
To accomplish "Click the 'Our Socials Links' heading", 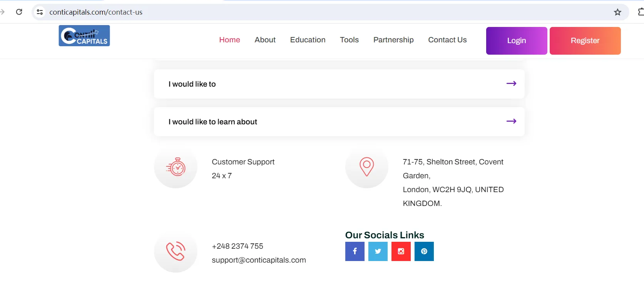I will 385,235.
